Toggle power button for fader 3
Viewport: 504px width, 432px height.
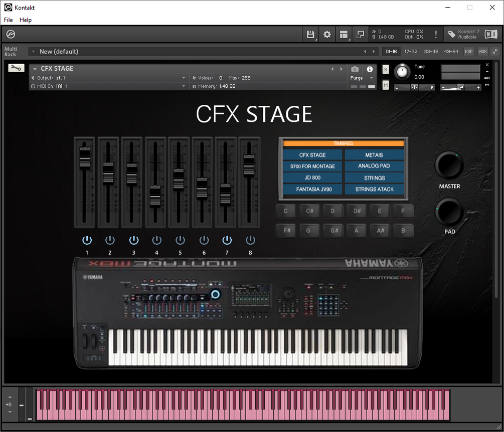click(134, 240)
